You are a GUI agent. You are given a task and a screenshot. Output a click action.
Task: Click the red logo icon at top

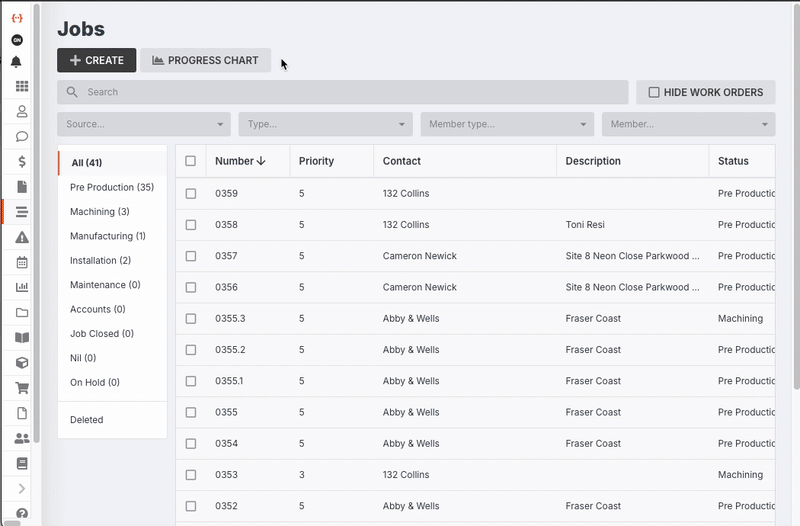(x=17, y=18)
